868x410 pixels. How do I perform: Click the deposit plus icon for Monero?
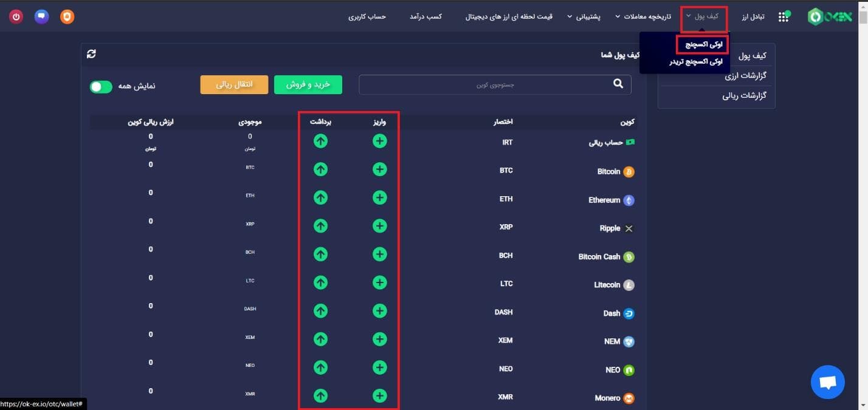[379, 396]
